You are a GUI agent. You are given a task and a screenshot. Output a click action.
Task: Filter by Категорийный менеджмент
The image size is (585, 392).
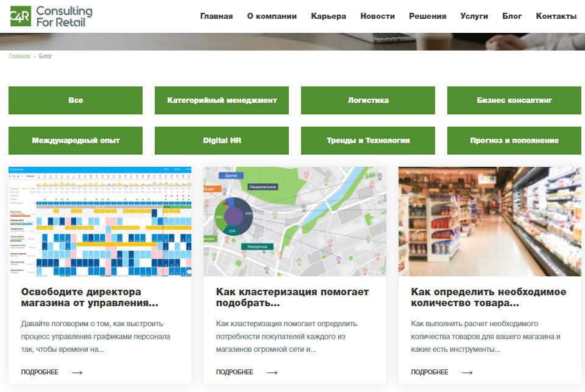pyautogui.click(x=222, y=100)
